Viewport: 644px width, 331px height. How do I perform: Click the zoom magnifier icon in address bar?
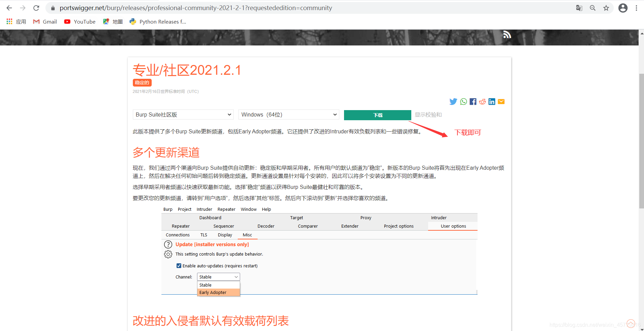point(593,8)
